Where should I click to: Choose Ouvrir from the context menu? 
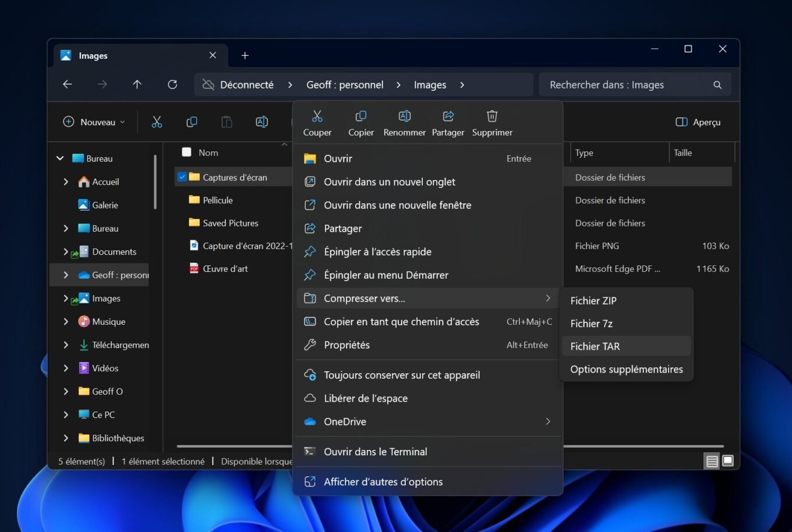(x=427, y=158)
